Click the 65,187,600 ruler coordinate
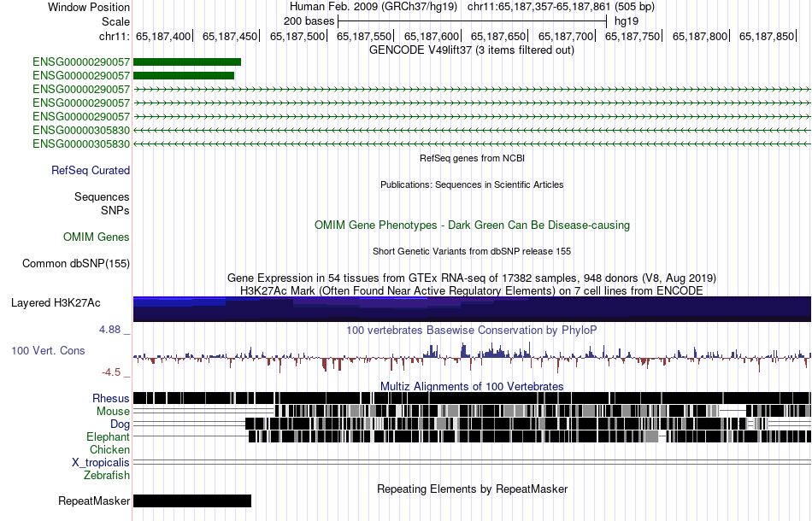Viewport: 812px width, 521px height. (x=432, y=37)
